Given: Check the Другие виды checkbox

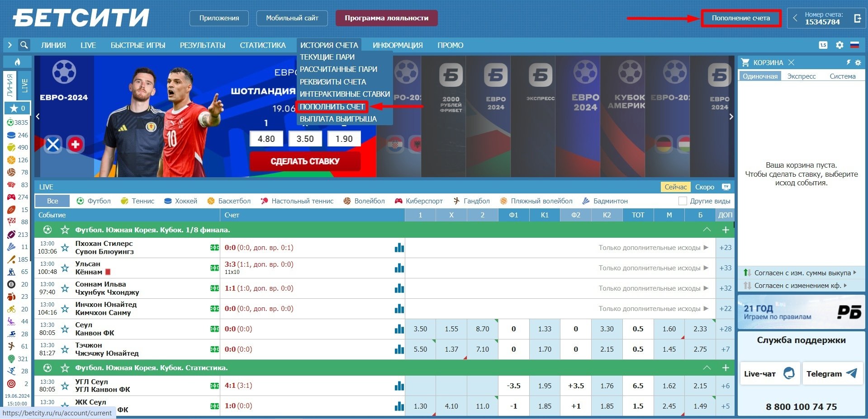Looking at the screenshot, I should point(683,201).
